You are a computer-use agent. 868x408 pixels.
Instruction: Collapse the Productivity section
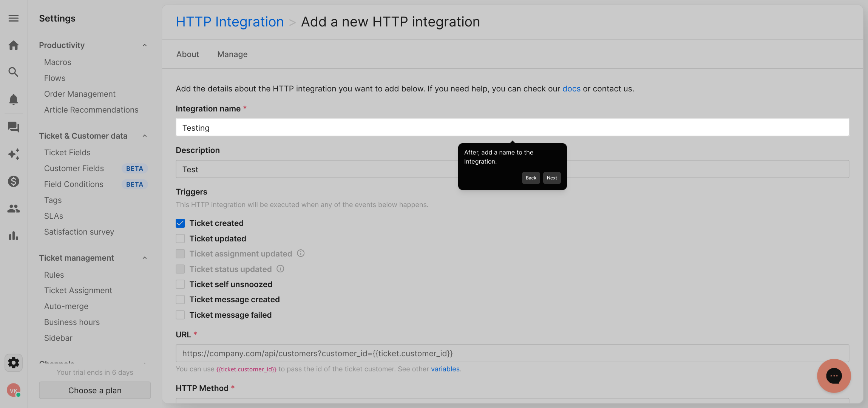(145, 45)
